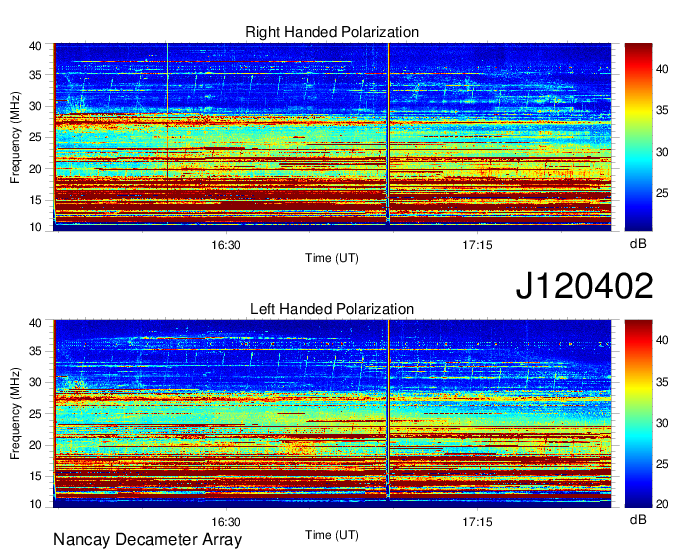
Task: Click the top plot's 15 MHz tick label
Action: pos(35,200)
